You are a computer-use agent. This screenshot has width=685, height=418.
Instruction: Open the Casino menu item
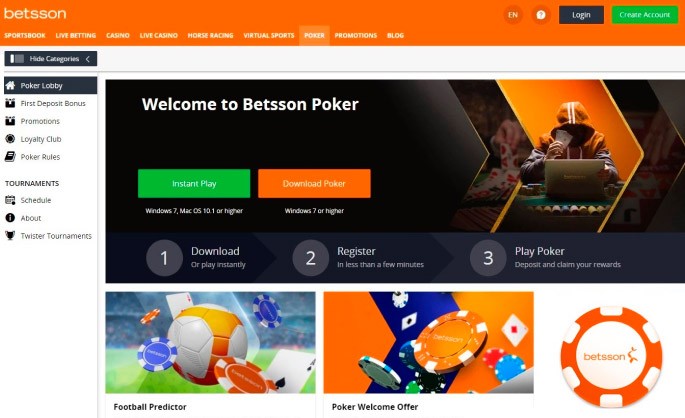tap(118, 35)
